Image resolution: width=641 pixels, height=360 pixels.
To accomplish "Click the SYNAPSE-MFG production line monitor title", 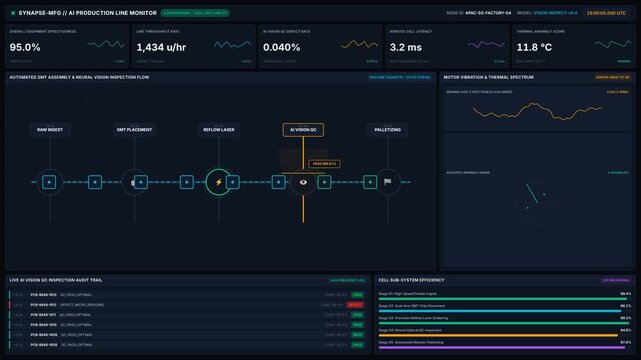I will [x=87, y=13].
